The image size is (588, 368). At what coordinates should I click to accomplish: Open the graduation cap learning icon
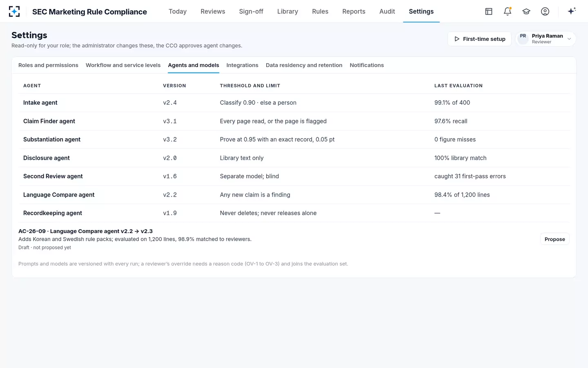point(526,11)
